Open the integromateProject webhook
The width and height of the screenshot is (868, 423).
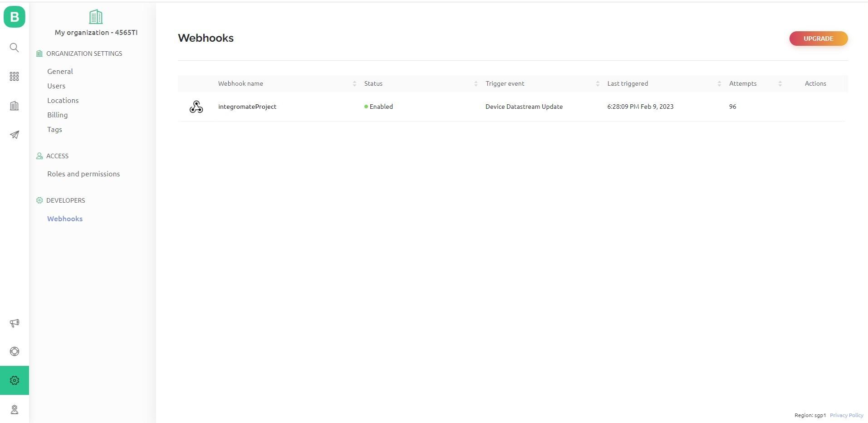click(x=247, y=107)
